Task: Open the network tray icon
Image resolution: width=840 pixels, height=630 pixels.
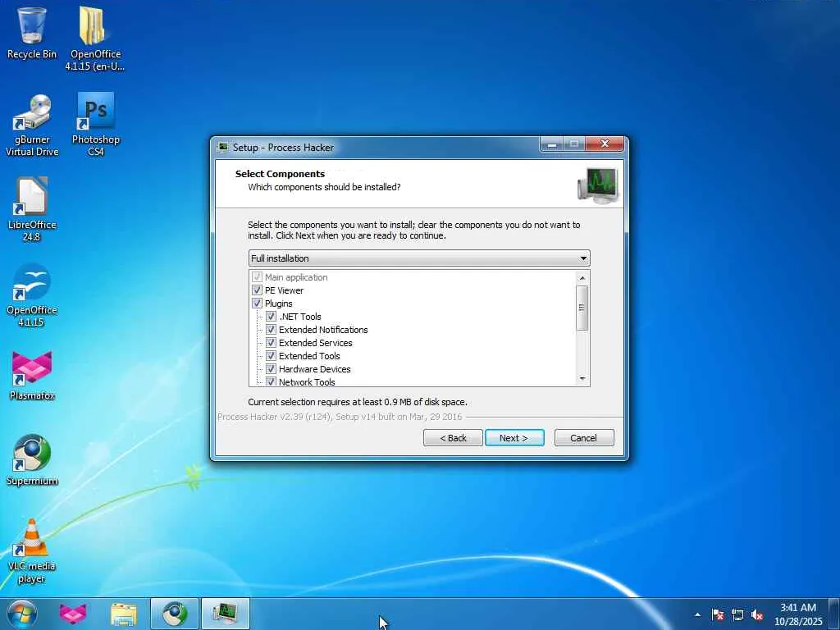Action: pyautogui.click(x=737, y=614)
